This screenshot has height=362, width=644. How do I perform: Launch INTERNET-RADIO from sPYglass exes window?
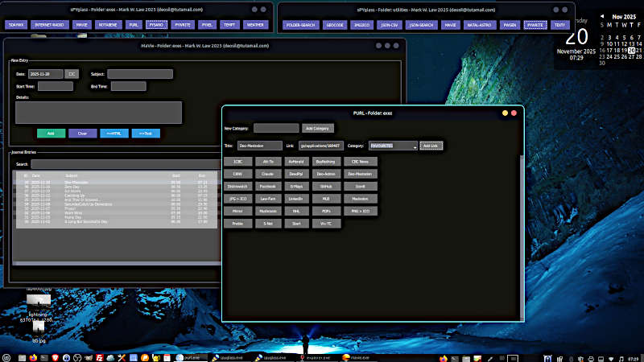pyautogui.click(x=49, y=25)
